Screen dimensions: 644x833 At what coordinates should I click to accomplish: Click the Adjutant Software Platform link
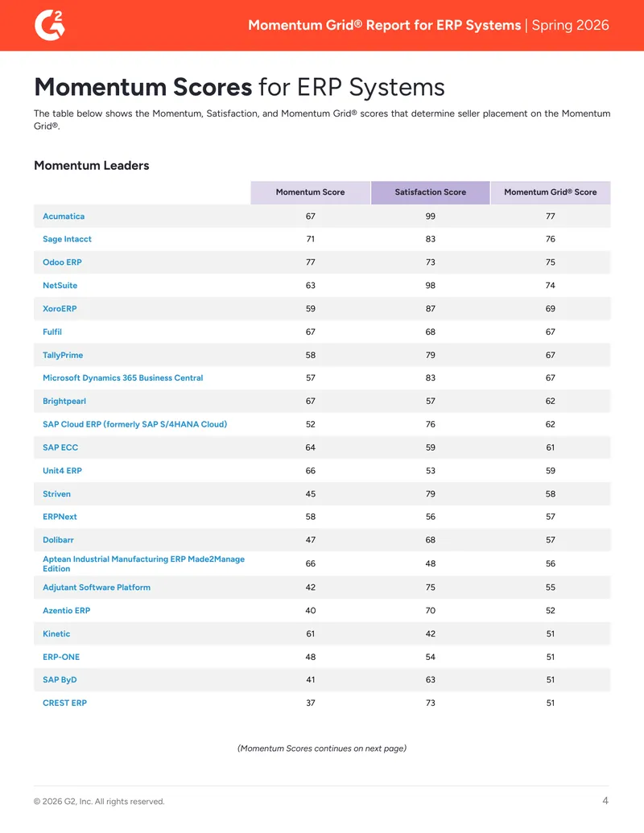point(97,588)
